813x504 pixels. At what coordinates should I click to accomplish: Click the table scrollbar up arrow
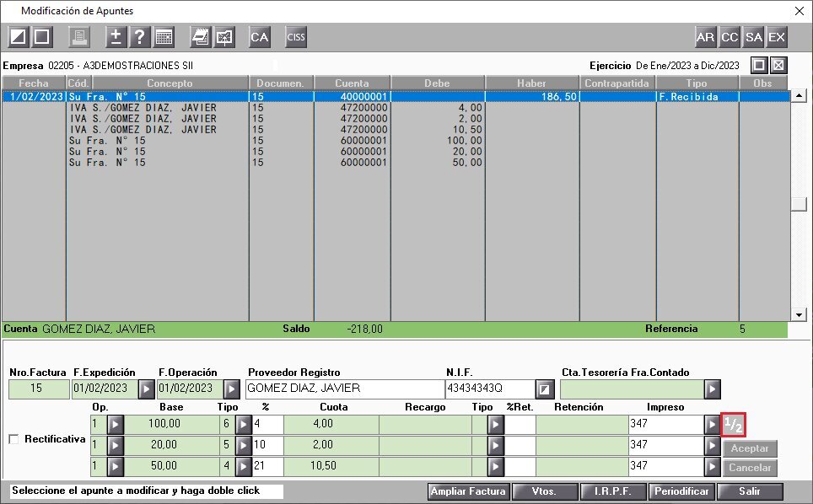pyautogui.click(x=799, y=96)
